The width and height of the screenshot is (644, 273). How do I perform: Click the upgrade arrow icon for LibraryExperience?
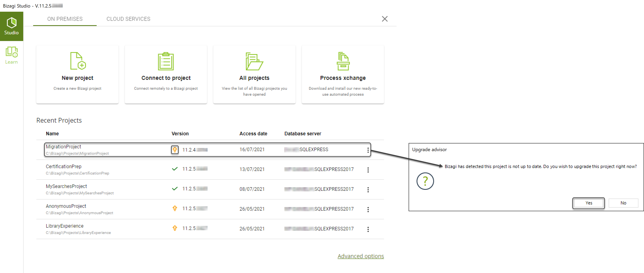(175, 228)
